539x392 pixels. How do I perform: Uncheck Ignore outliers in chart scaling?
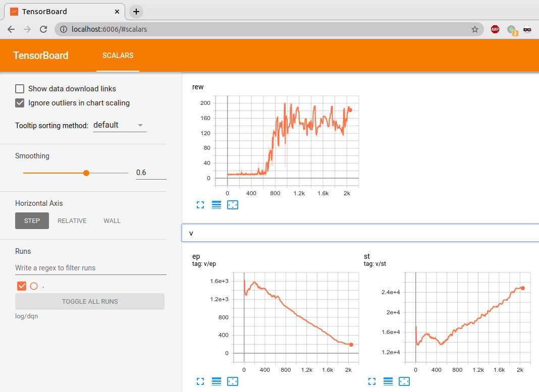point(20,103)
